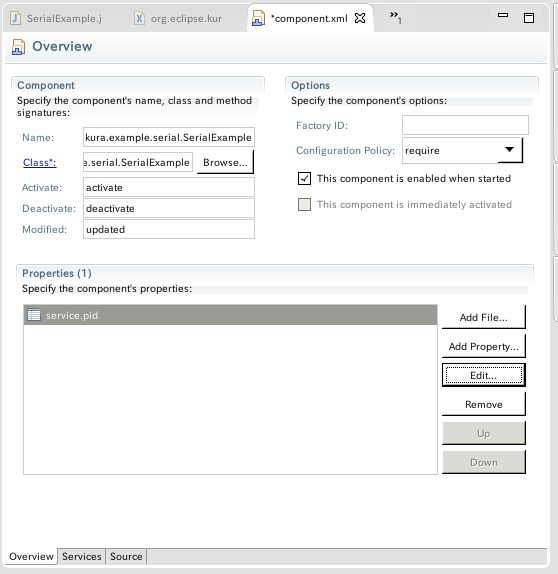Open the SerialExample.j editor tab

coord(57,18)
